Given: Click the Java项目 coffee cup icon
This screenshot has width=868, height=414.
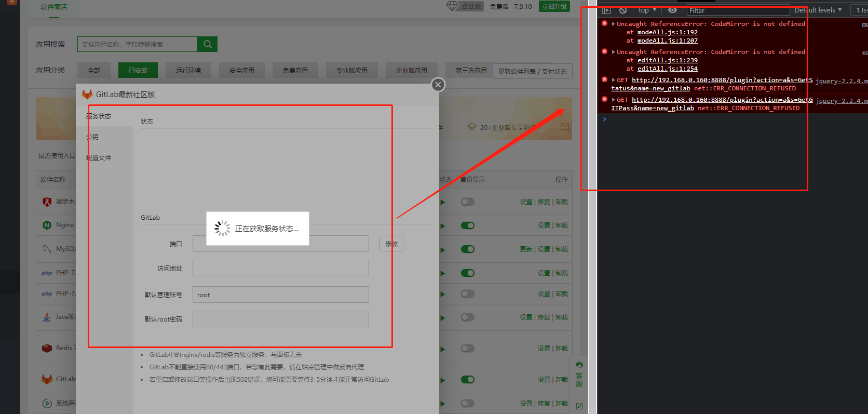Looking at the screenshot, I should pyautogui.click(x=47, y=317).
